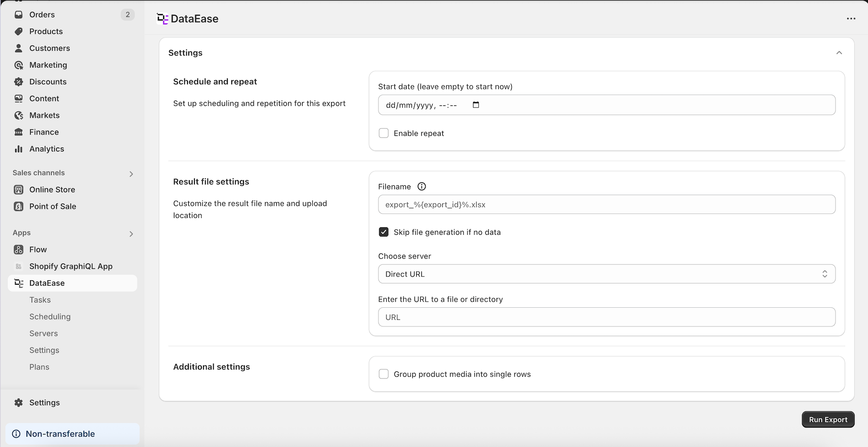Open Plans under DataEase
The image size is (868, 447).
(39, 367)
